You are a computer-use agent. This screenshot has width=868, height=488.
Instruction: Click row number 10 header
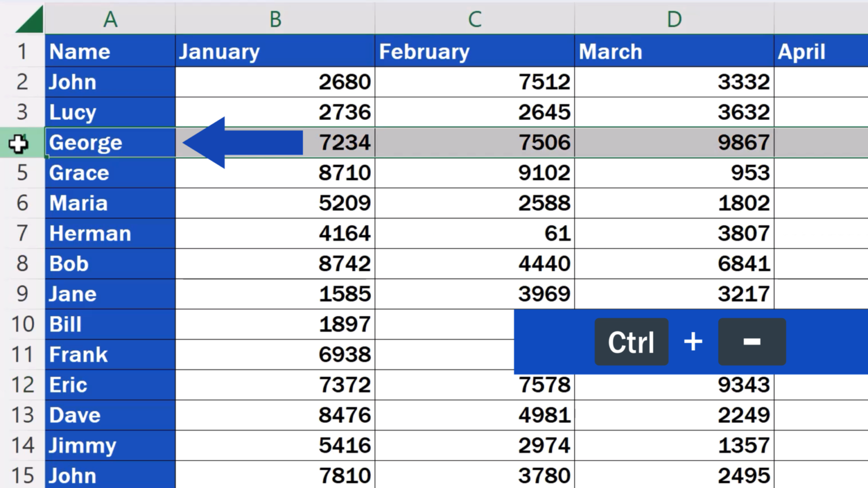tap(22, 324)
